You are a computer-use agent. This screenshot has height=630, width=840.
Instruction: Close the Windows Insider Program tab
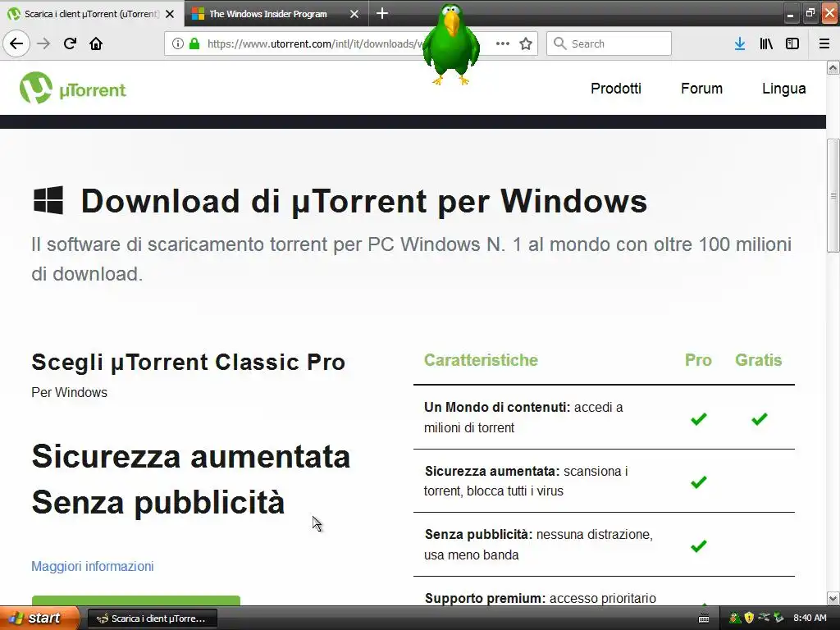click(x=354, y=14)
